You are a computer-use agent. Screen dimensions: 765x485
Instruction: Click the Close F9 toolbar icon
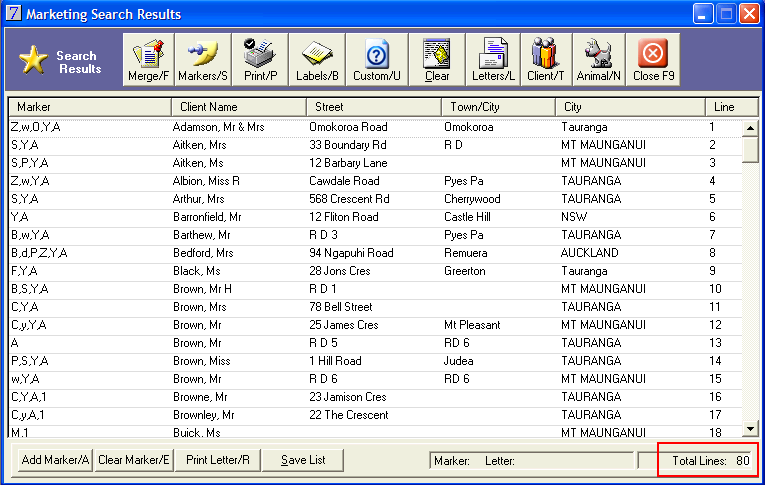[653, 60]
